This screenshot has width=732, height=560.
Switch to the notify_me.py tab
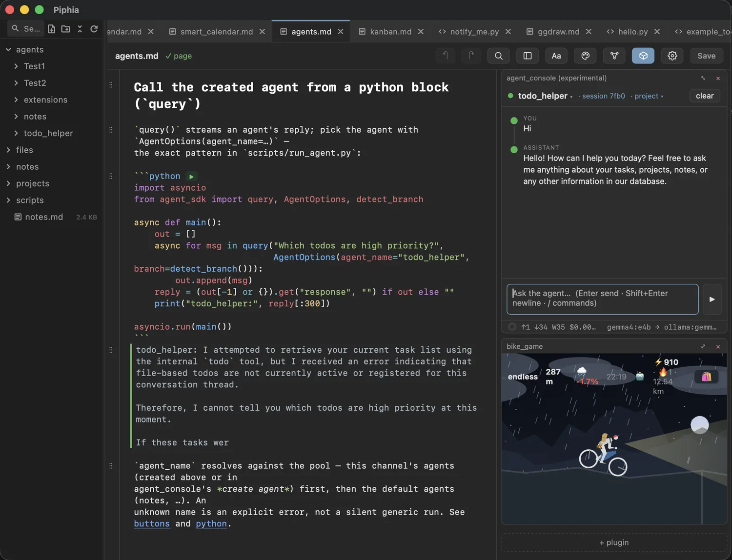click(474, 31)
